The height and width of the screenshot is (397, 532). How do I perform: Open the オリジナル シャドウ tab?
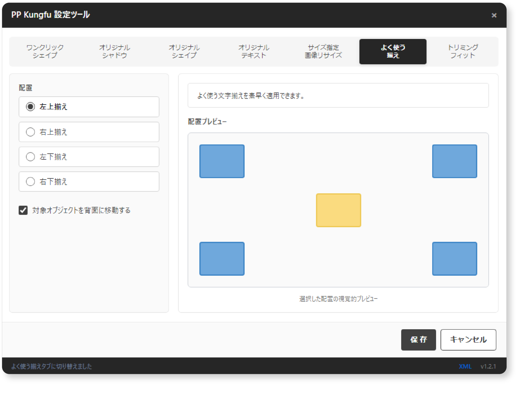(115, 51)
